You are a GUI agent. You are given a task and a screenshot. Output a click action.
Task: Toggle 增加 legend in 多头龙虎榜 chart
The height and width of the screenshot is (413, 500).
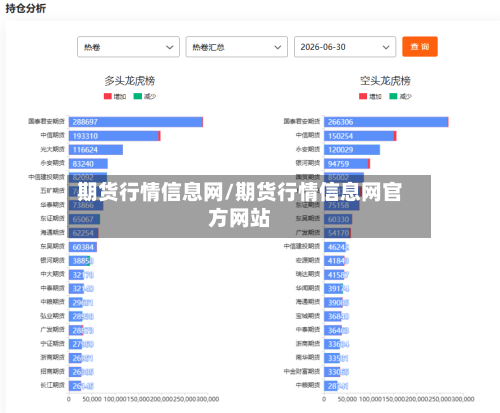pyautogui.click(x=115, y=96)
